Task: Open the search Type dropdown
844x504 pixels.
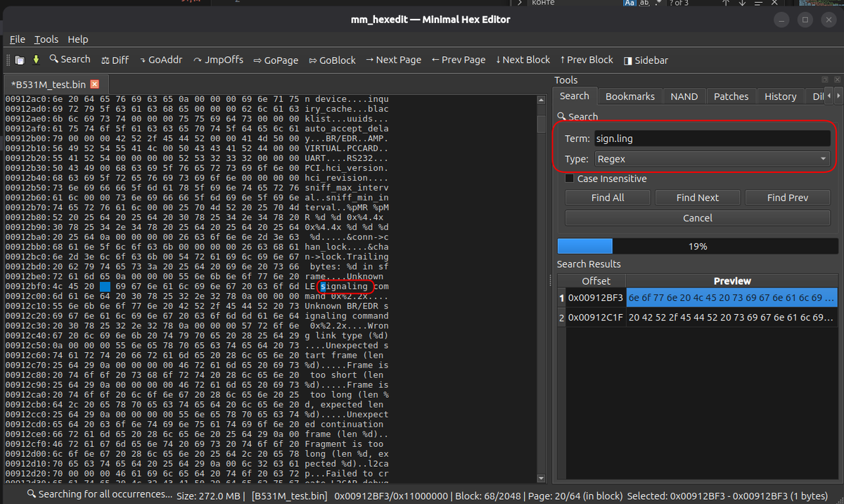Action: [712, 159]
